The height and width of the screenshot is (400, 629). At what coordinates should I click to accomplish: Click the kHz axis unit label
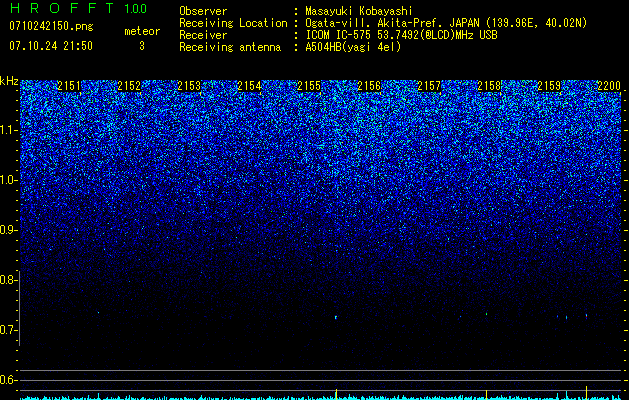pyautogui.click(x=9, y=81)
